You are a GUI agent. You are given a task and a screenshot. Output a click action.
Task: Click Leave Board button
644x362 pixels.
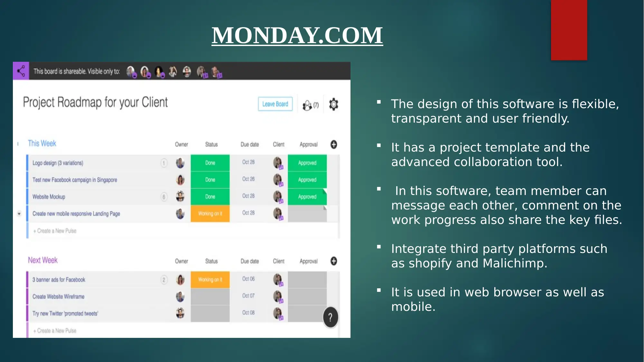(x=275, y=104)
